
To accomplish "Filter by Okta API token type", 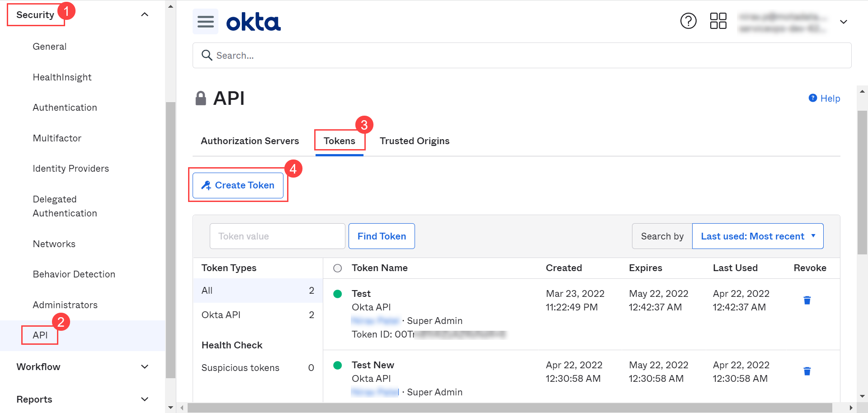I will 258,315.
